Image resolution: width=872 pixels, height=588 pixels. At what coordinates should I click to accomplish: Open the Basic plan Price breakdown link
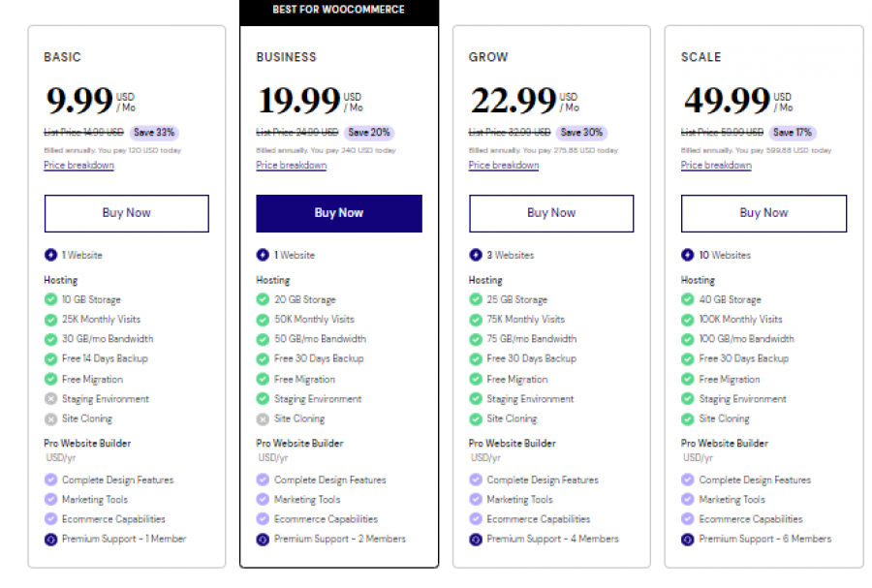pos(78,166)
